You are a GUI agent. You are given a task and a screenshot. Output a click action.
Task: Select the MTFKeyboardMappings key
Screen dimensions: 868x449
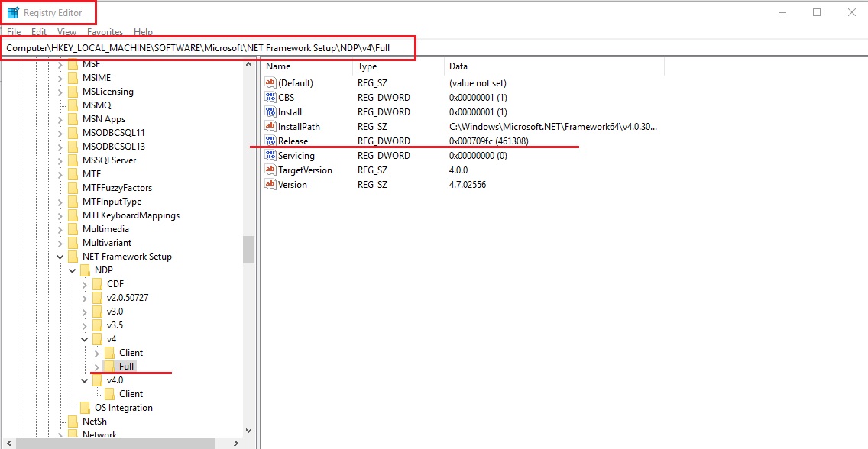[131, 215]
